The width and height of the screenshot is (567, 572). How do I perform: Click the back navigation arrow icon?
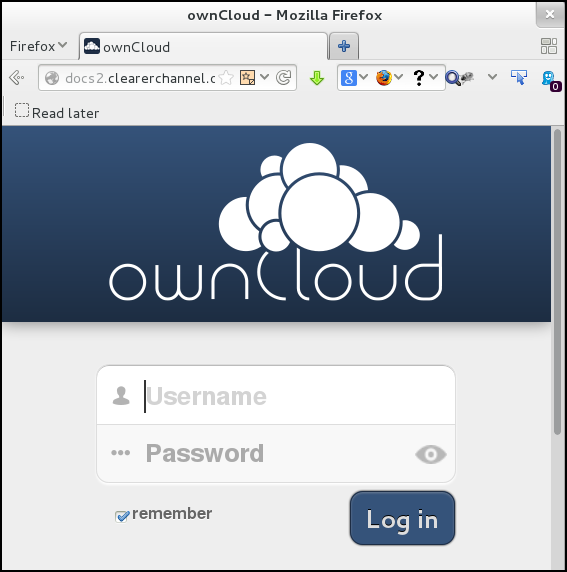17,77
